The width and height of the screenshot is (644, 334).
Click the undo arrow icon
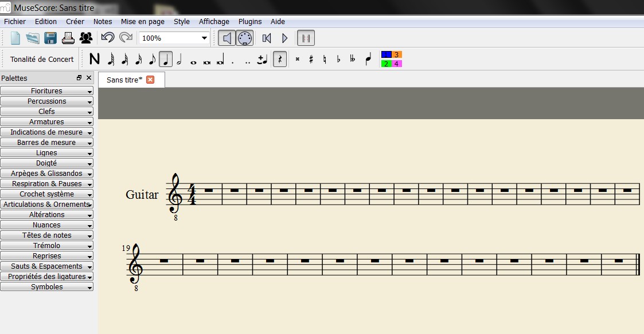[x=107, y=38]
